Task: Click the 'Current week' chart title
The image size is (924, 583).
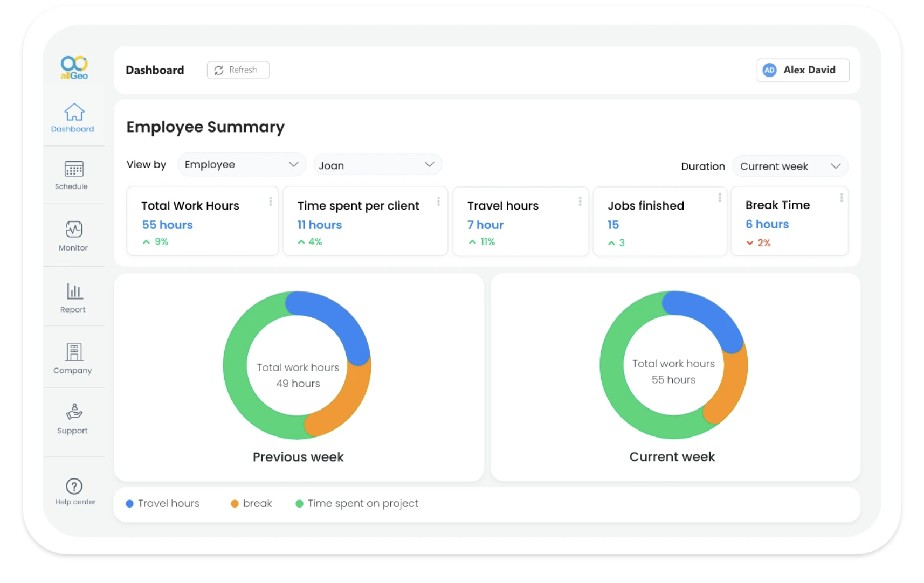Action: tap(672, 456)
